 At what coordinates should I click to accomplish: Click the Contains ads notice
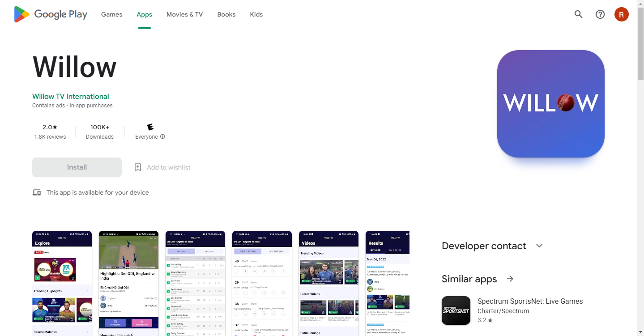49,106
